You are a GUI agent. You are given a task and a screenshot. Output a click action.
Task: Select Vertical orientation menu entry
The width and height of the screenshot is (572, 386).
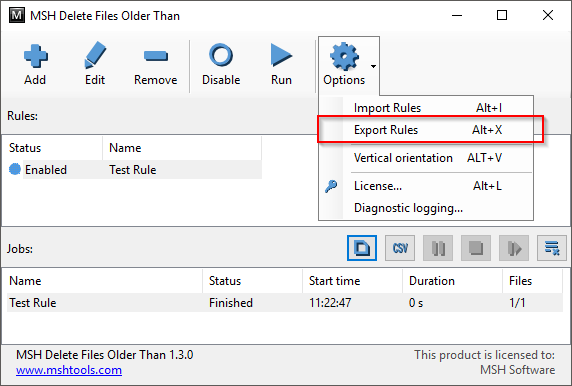[x=426, y=158]
